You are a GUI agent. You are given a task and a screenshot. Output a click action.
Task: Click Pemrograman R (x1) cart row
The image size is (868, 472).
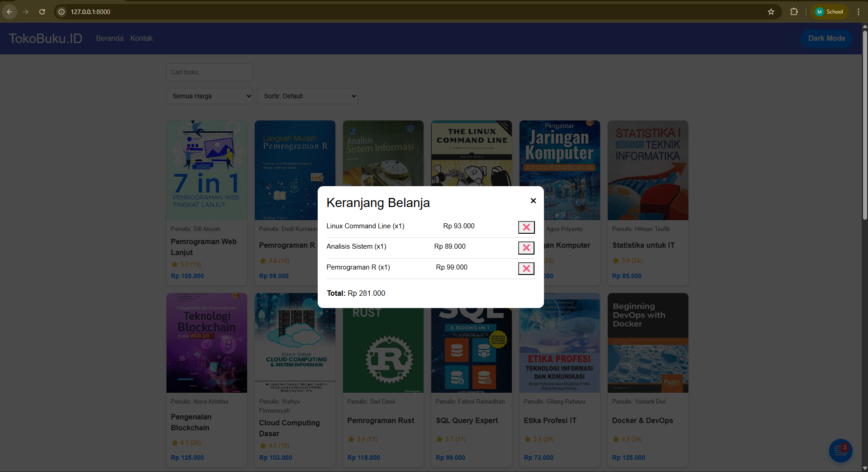430,268
